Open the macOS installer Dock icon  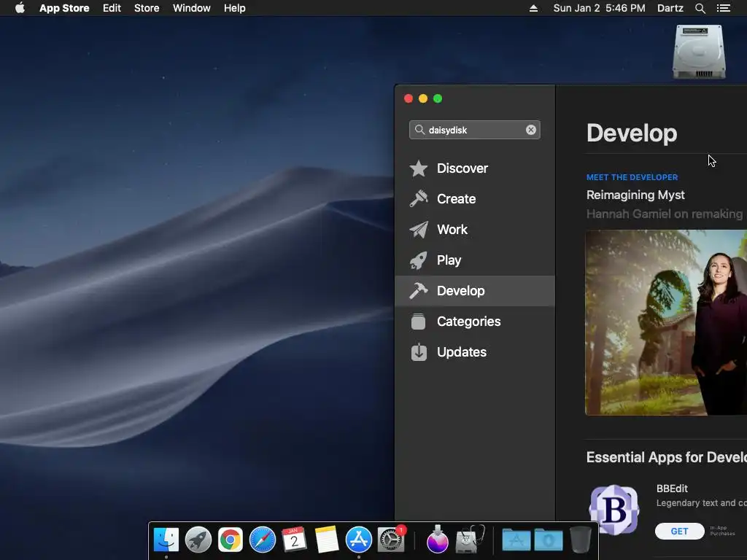[438, 540]
